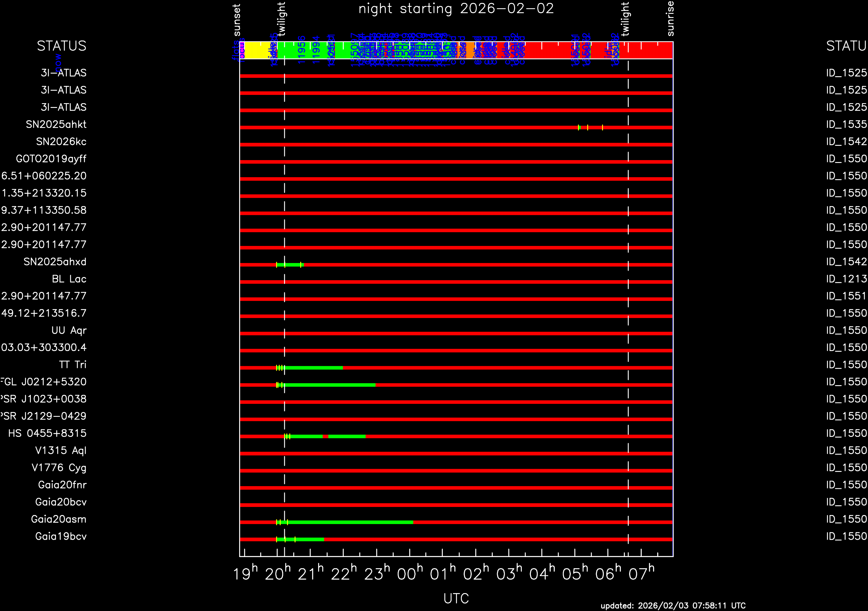The height and width of the screenshot is (611, 868).
Task: Click the green segment on Gaia20asm row
Action: pos(348,522)
